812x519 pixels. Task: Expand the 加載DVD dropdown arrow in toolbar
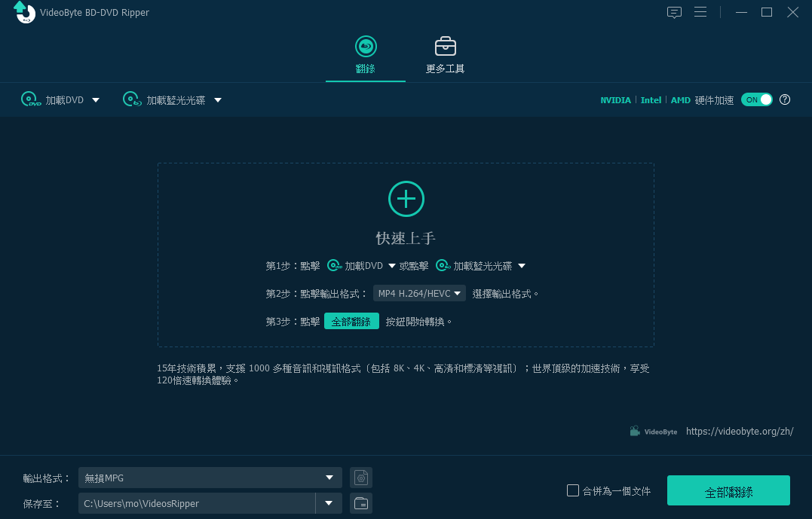(x=96, y=99)
